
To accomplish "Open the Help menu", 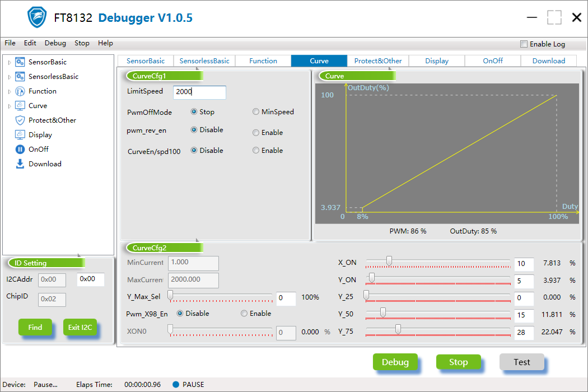I will [105, 43].
